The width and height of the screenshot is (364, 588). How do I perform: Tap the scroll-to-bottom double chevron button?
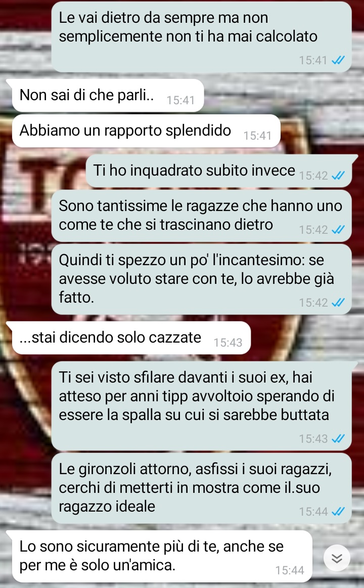click(x=337, y=558)
